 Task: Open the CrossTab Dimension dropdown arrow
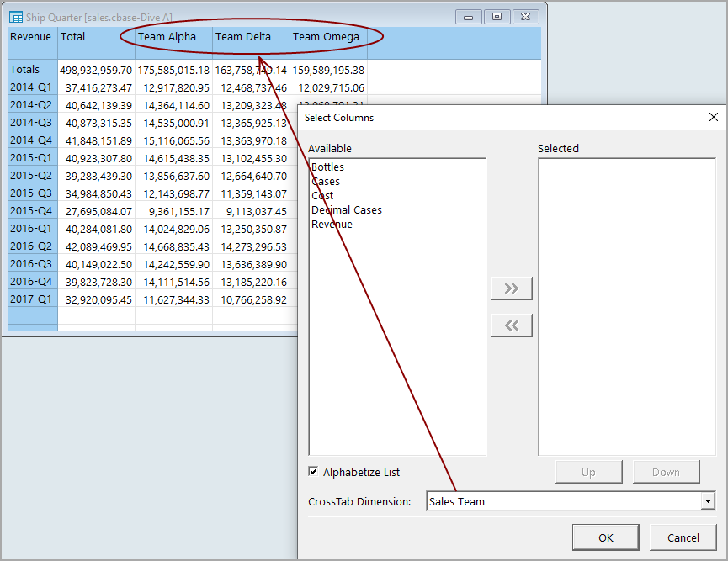[x=707, y=502]
